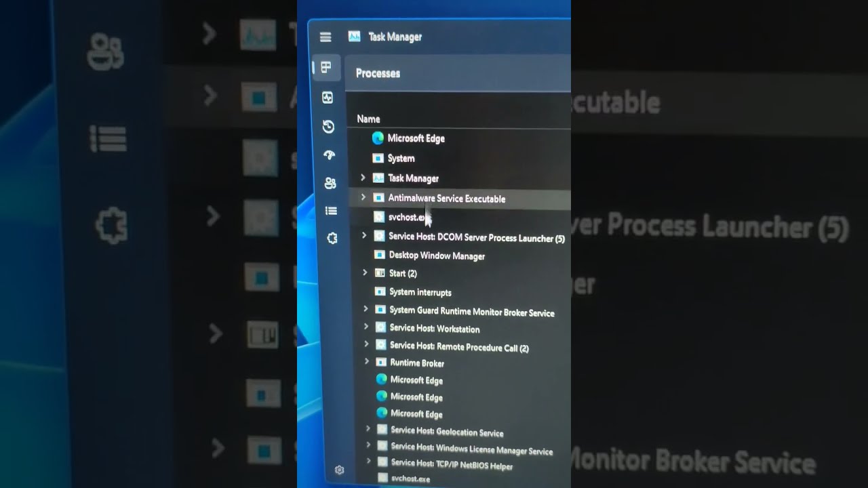Screen dimensions: 868x488
Task: Expand Service Host: Workstation
Action: tap(366, 327)
